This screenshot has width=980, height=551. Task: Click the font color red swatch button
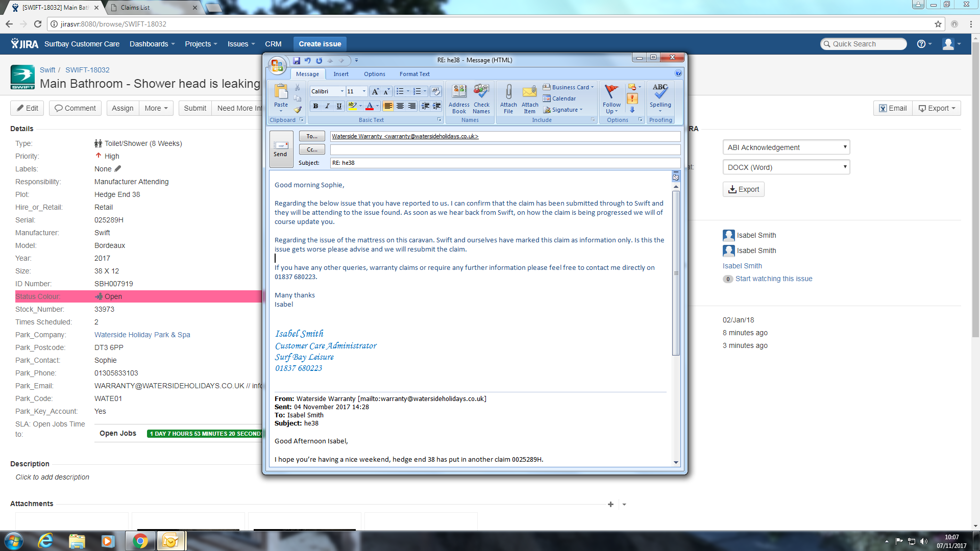coord(370,106)
